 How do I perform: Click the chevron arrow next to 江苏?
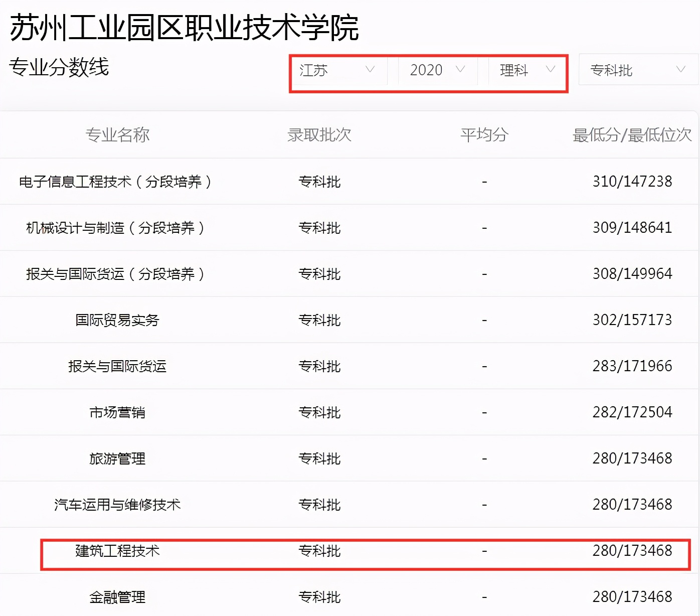pos(371,70)
